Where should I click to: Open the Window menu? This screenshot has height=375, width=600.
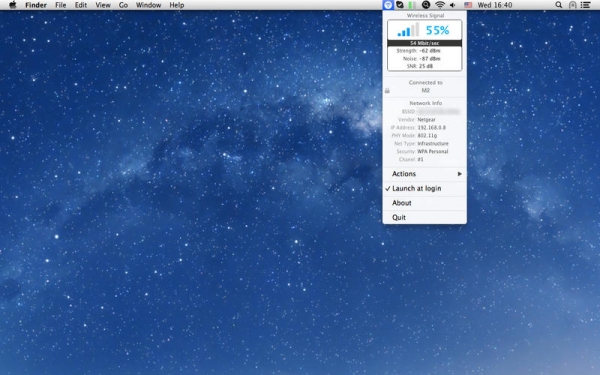(x=148, y=5)
